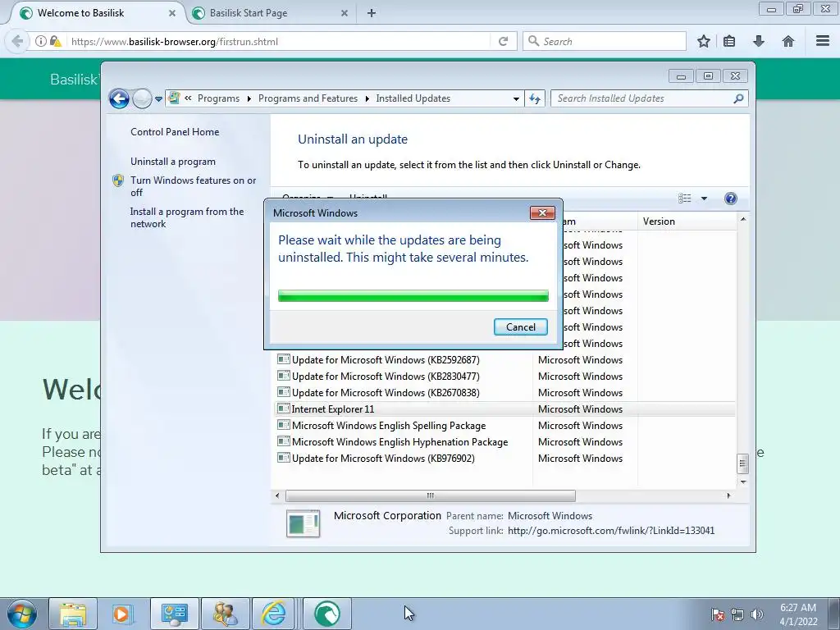The image size is (840, 630).
Task: Click the Action Center flag tray icon
Action: [x=718, y=614]
